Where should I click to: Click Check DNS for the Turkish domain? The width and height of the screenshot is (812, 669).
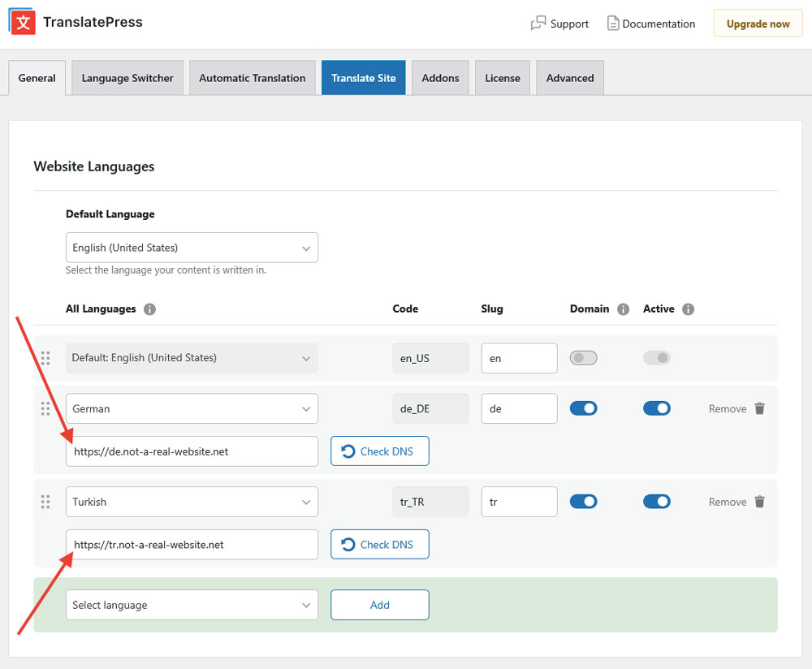coord(379,544)
